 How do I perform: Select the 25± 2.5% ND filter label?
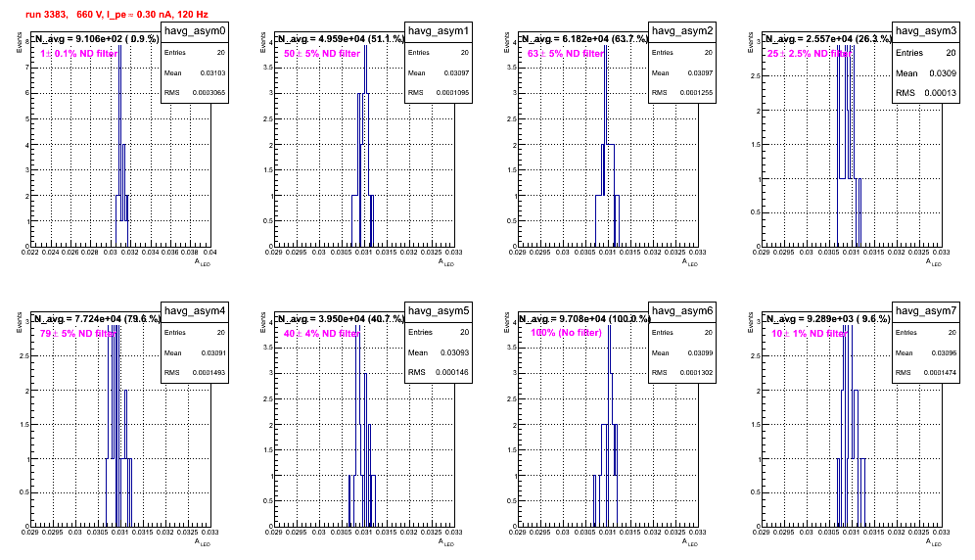810,54
